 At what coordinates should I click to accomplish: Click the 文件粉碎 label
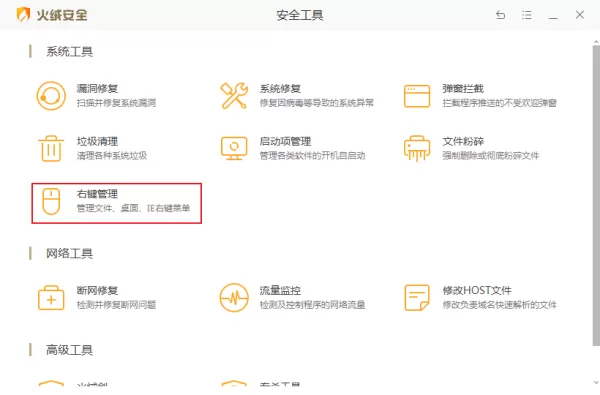tap(463, 141)
